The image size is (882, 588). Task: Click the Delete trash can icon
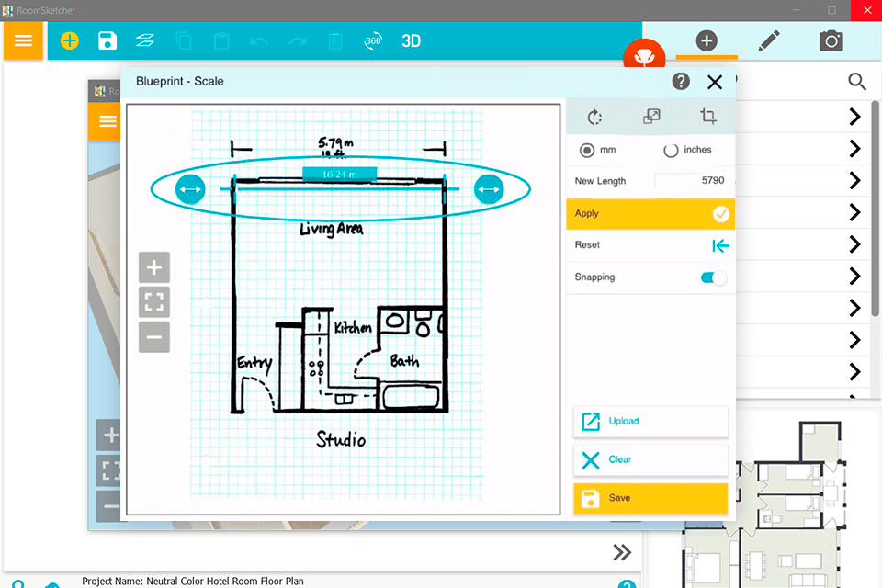335,41
